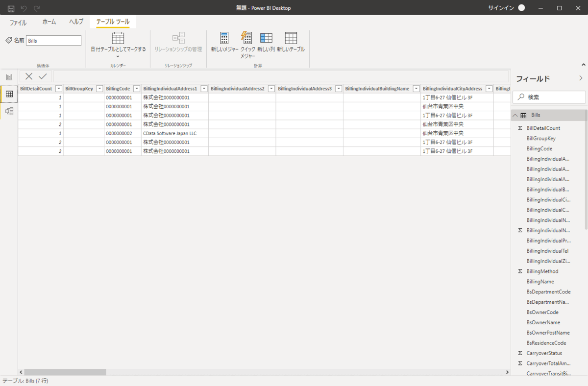This screenshot has width=588, height=386.
Task: Click the 名前 table name input field
Action: click(x=53, y=41)
